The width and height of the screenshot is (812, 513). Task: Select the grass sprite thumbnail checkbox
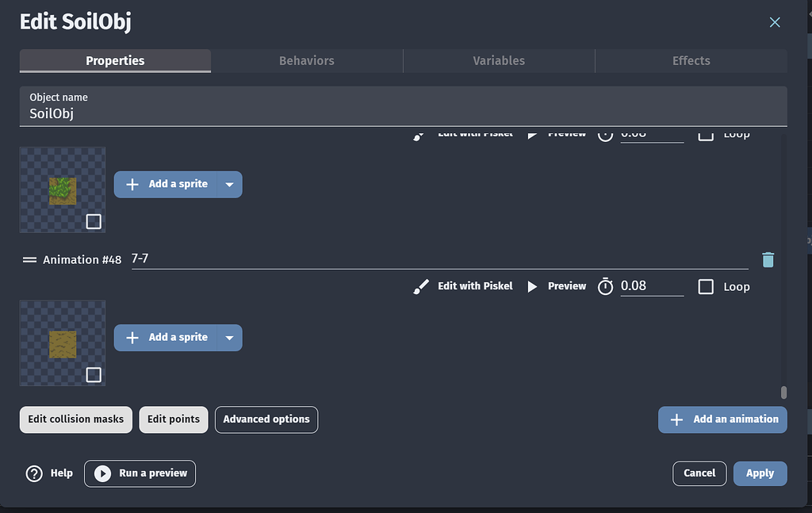pos(94,222)
